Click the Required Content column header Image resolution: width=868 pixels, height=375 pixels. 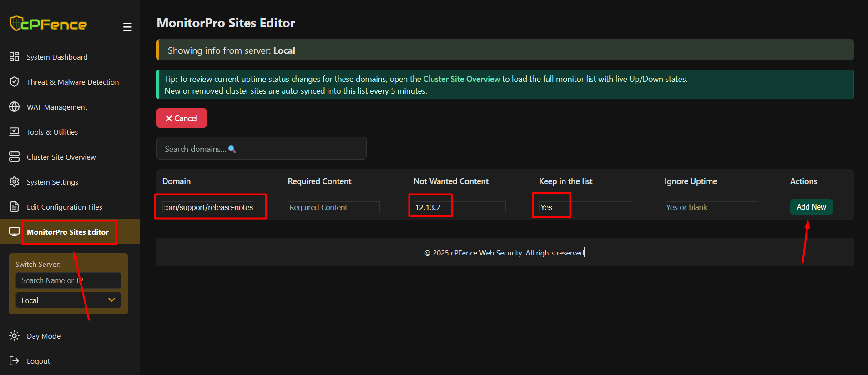coord(320,181)
